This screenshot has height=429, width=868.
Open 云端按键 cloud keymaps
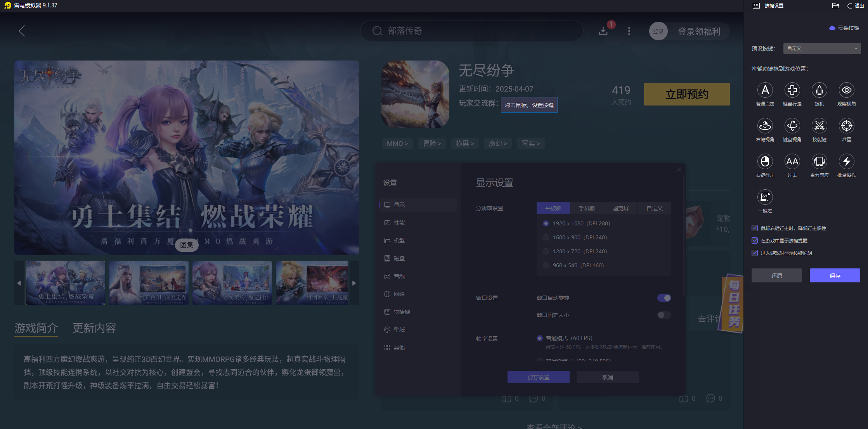tap(844, 28)
